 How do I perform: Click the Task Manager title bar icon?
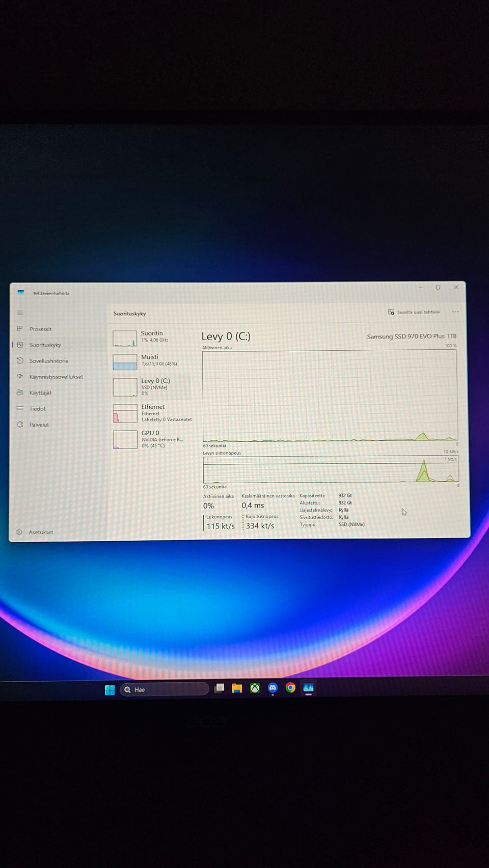click(x=21, y=293)
